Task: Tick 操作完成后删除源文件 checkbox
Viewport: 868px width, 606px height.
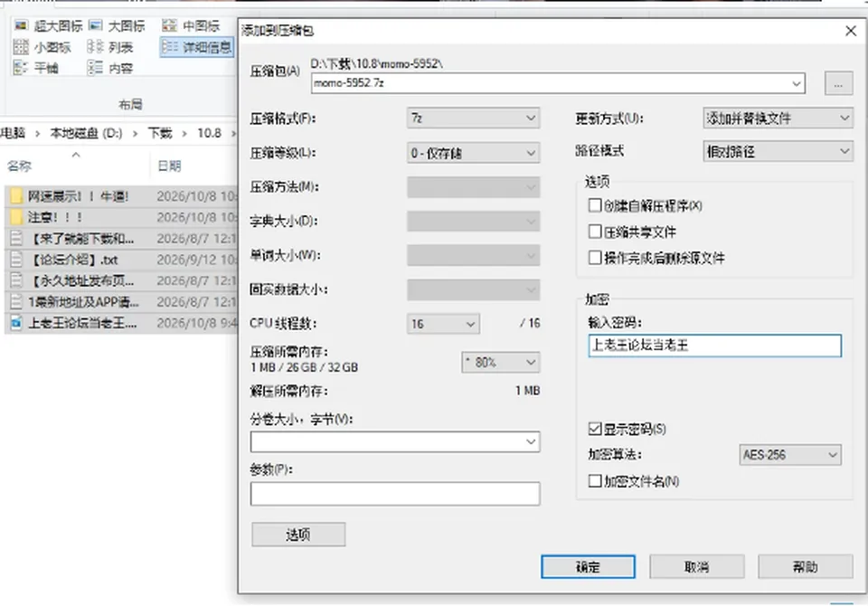Action: [x=595, y=258]
